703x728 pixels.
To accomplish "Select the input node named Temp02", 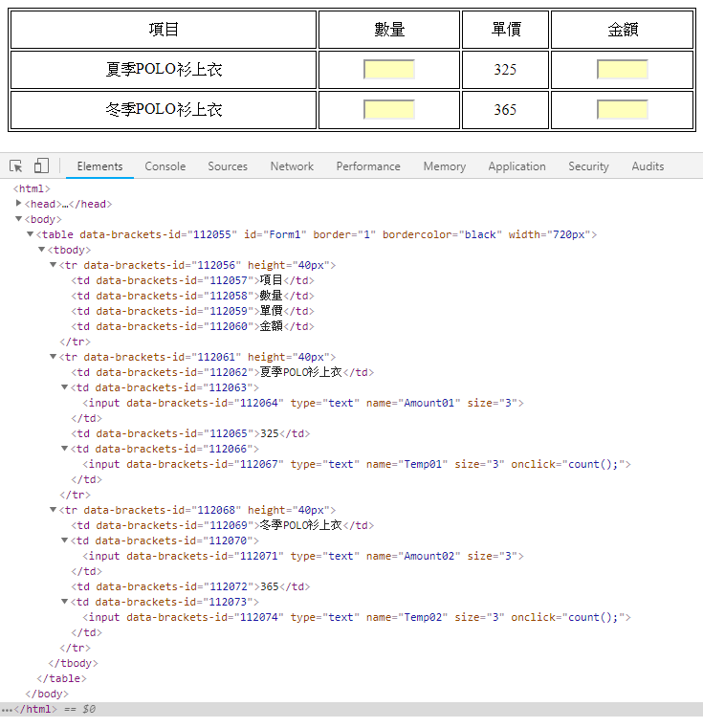I will click(x=357, y=617).
